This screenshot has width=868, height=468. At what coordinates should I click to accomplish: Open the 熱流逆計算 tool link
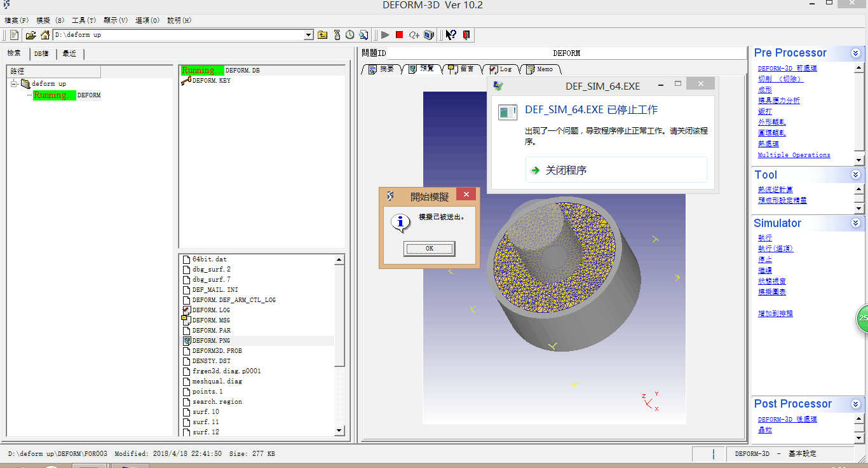[x=775, y=189]
